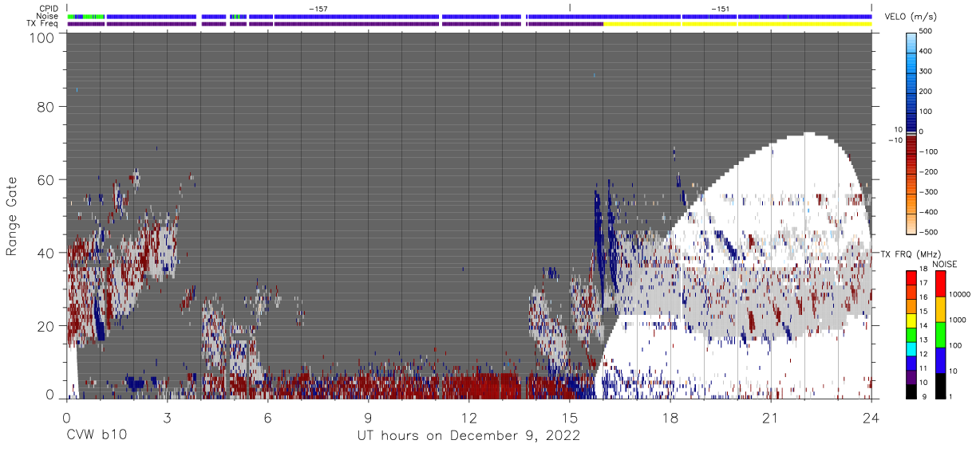
Task: Click 'UT hours on December 9, 2022' axis title
Action: [468, 436]
